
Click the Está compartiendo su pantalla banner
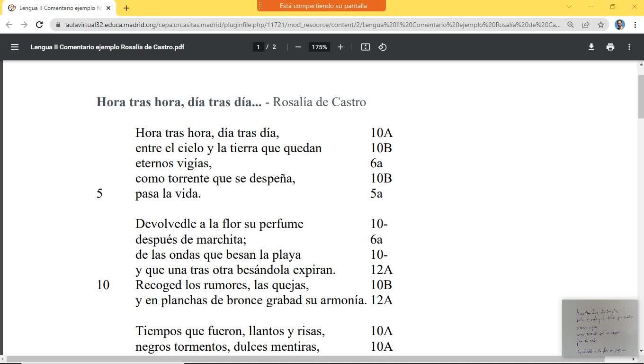point(322,6)
